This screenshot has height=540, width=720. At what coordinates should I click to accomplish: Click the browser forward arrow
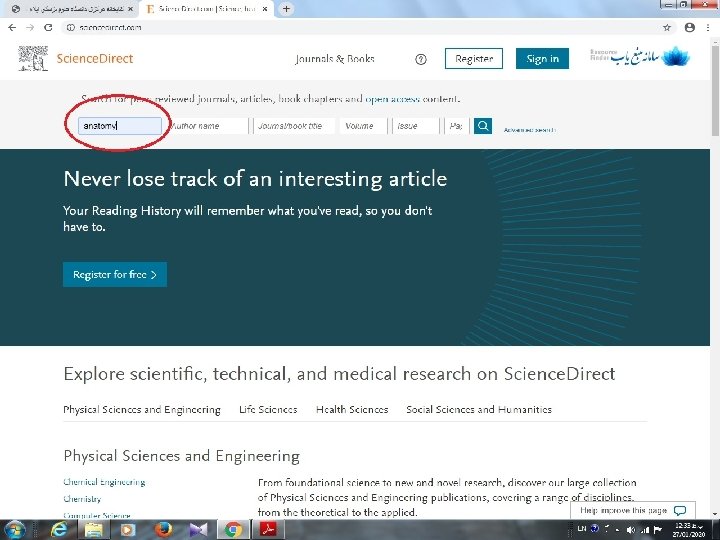click(x=30, y=28)
